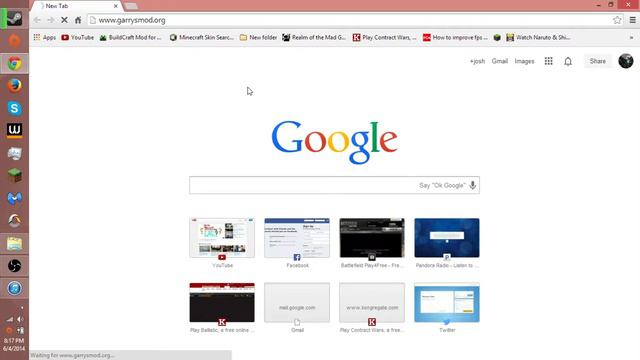Image resolution: width=640 pixels, height=360 pixels.
Task: Open a new tab with the blank tab button
Action: 131,6
